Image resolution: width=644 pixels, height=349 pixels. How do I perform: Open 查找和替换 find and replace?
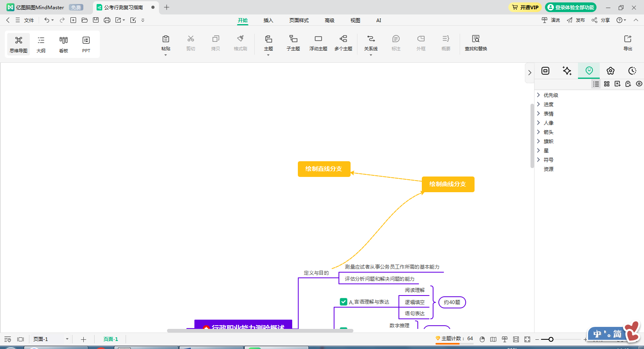[476, 43]
